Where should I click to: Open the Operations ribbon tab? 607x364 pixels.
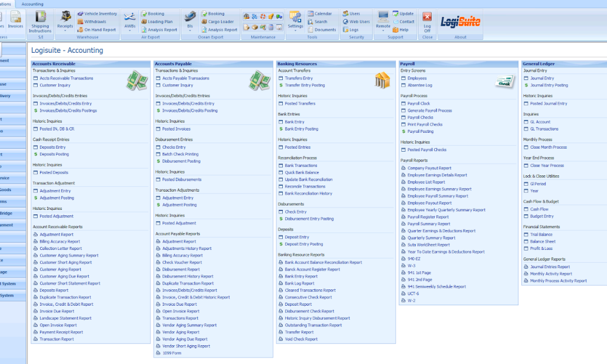tap(6, 4)
